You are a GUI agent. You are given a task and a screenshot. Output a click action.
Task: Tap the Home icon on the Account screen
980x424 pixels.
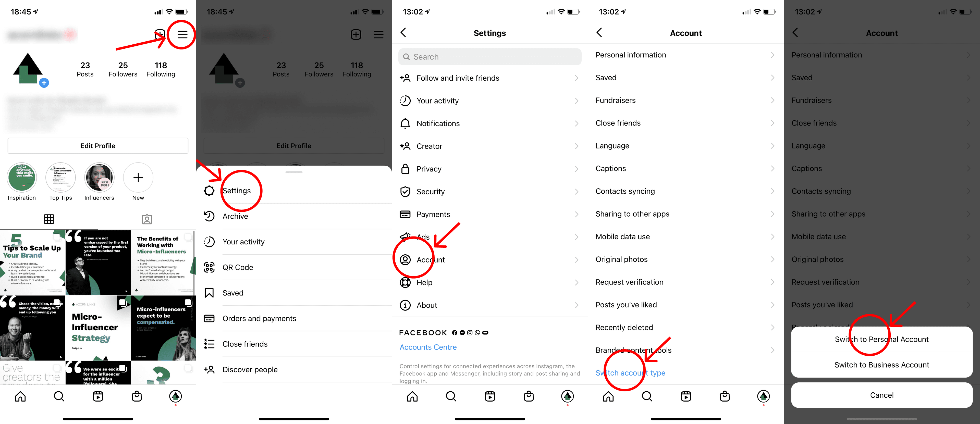click(x=608, y=396)
